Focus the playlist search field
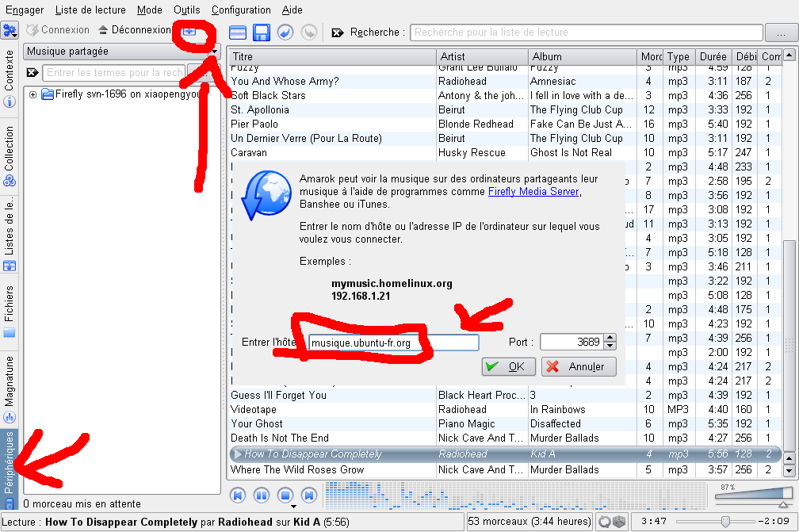799x532 pixels. [586, 32]
